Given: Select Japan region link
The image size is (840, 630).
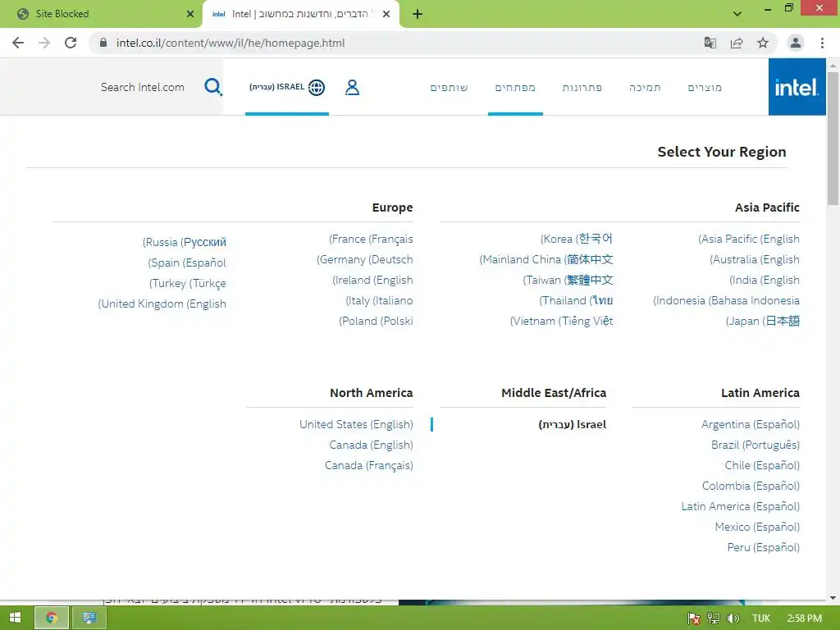Looking at the screenshot, I should [x=763, y=321].
